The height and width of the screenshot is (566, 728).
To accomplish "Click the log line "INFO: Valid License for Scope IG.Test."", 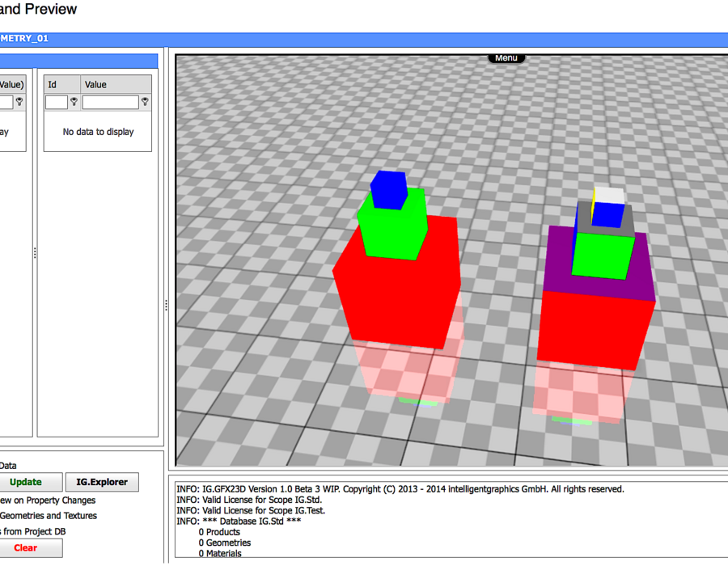I will point(251,510).
